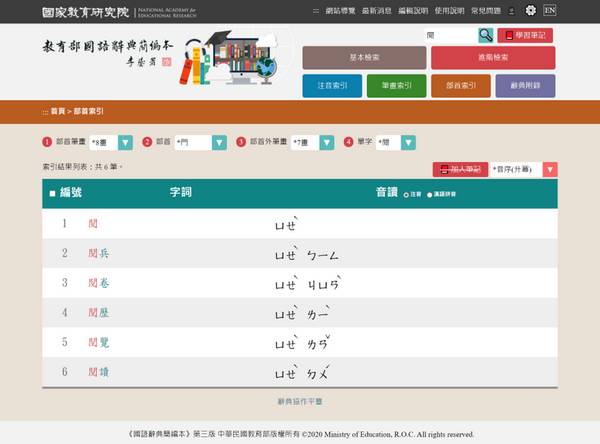The width and height of the screenshot is (600, 444).
Task: Open 使用說明 menu item
Action: (449, 11)
